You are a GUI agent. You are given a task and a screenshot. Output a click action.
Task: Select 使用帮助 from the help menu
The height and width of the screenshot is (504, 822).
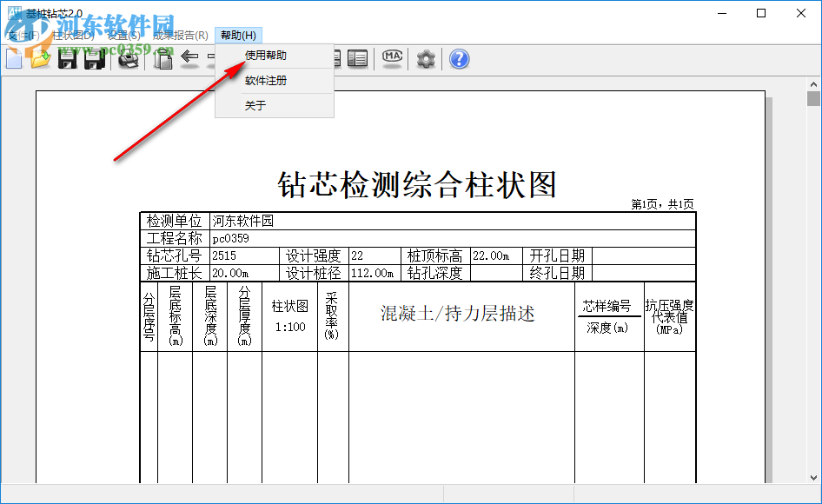pyautogui.click(x=265, y=56)
